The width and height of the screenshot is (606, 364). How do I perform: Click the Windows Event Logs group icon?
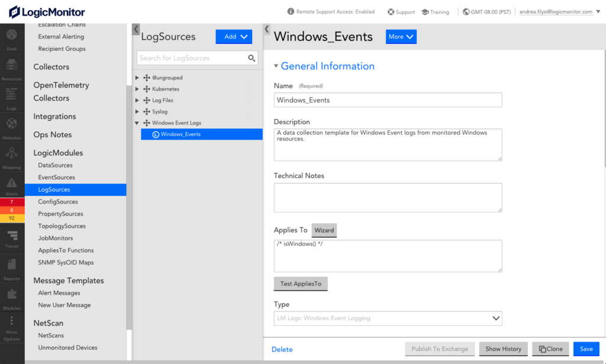pos(147,123)
